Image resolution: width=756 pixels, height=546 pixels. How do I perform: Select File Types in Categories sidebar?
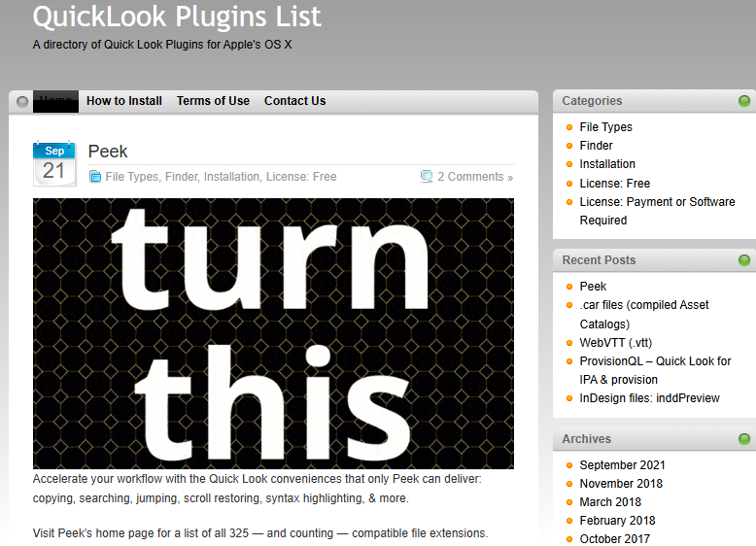point(605,127)
